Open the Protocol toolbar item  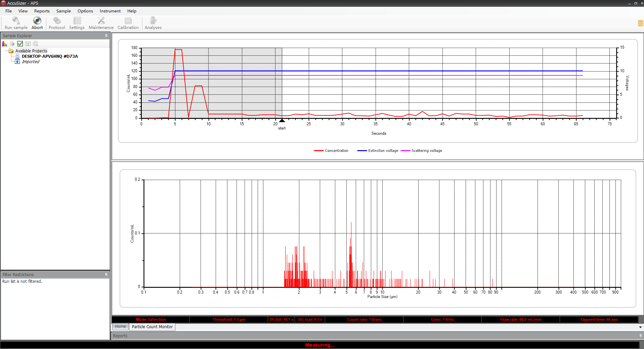(57, 23)
